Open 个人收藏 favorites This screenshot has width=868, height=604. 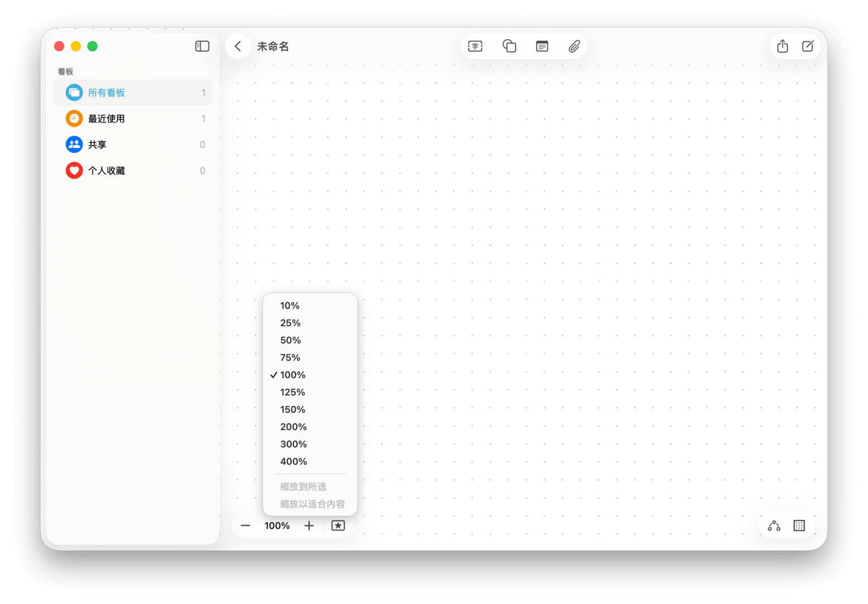pyautogui.click(x=133, y=171)
